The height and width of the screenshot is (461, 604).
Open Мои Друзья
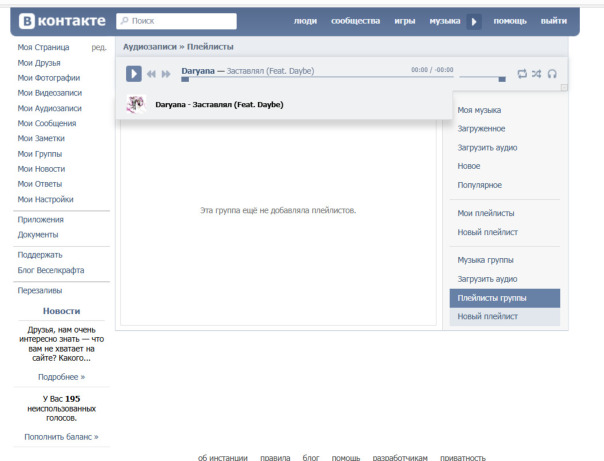point(39,63)
